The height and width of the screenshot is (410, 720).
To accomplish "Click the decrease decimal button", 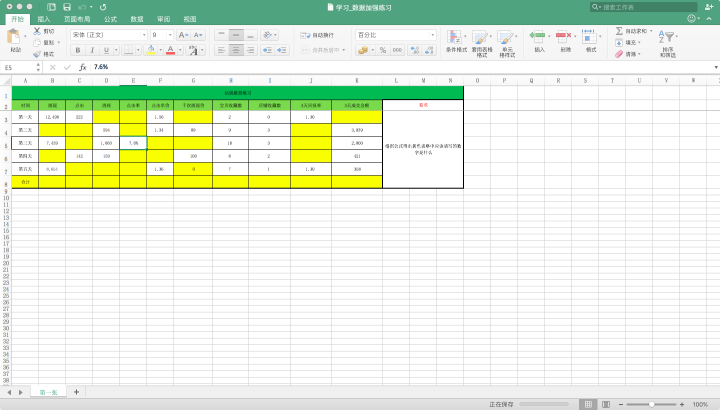I will point(429,50).
